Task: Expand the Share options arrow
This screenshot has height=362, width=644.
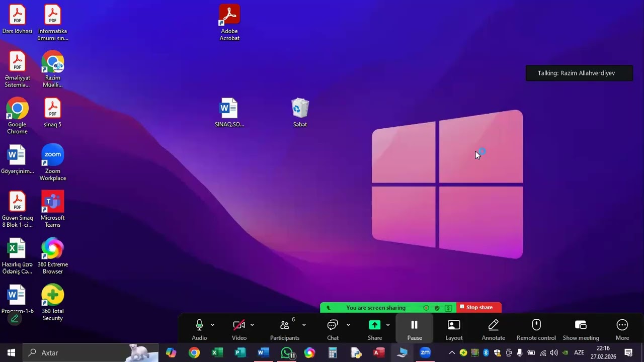Action: 388,325
